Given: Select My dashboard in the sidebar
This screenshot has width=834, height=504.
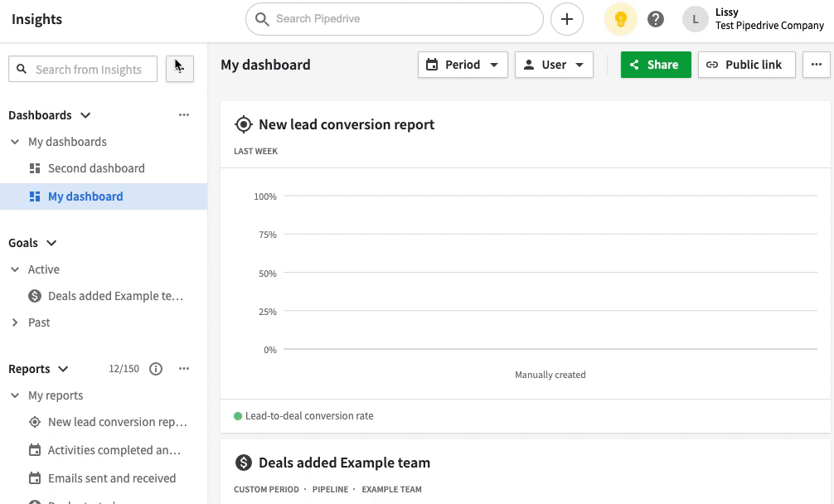Looking at the screenshot, I should [85, 196].
